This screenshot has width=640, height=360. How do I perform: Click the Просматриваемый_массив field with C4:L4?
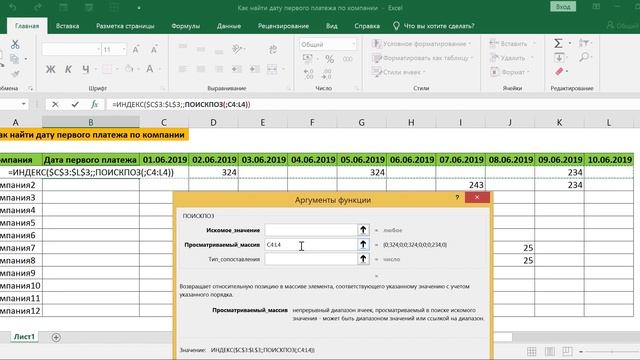[x=311, y=244]
